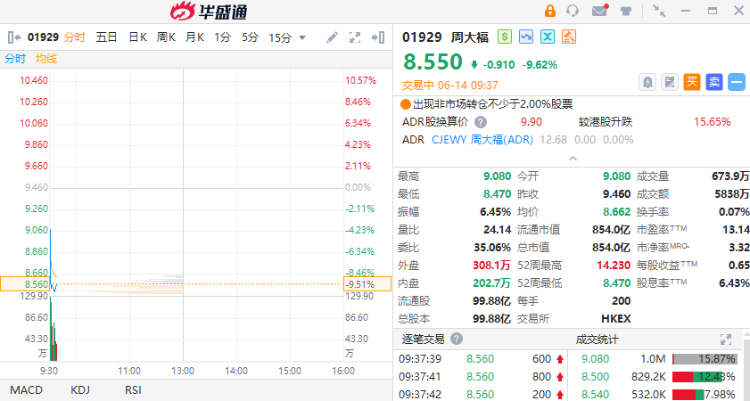Select the RSI indicator
This screenshot has width=750, height=401.
point(133,390)
